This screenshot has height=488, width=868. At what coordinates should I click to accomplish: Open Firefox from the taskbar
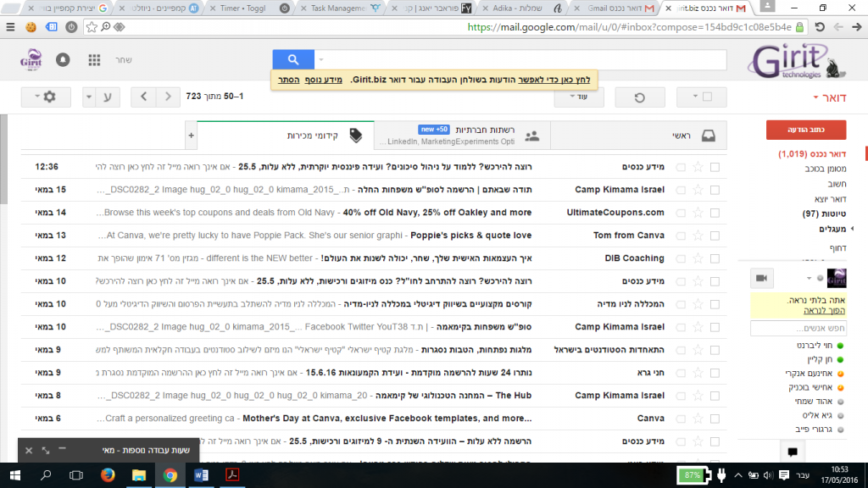108,475
